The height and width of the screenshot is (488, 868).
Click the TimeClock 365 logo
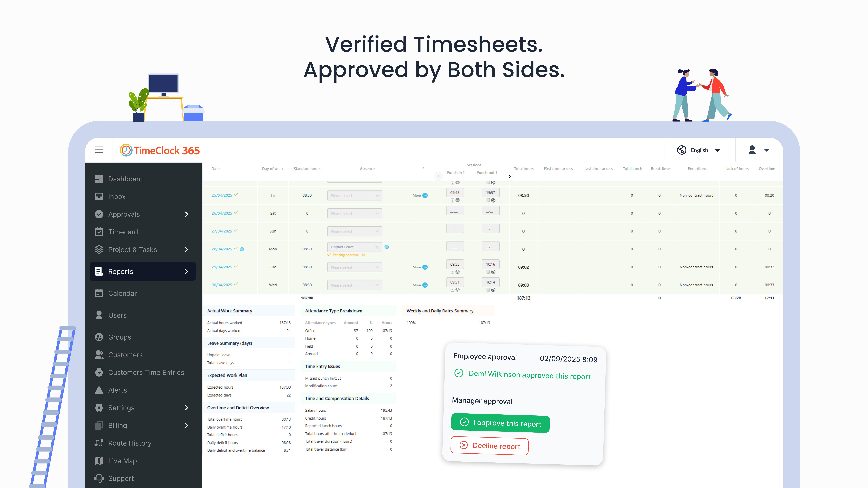pyautogui.click(x=160, y=150)
